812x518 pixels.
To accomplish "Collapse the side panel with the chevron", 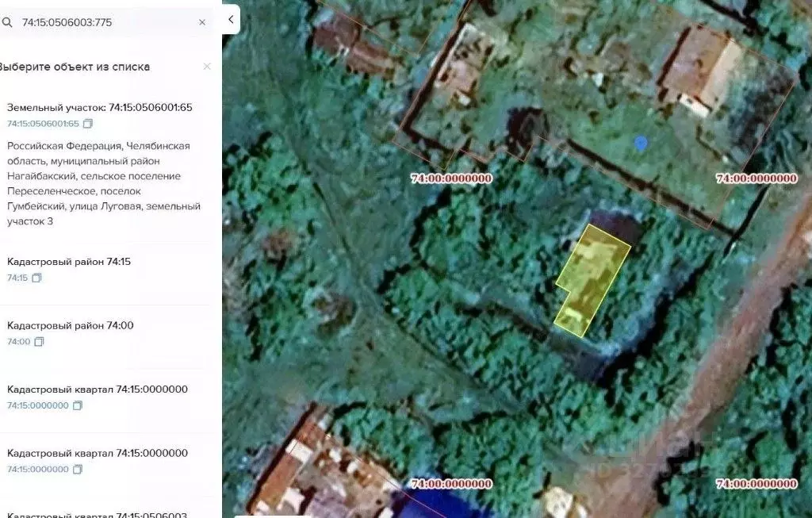I will pos(231,19).
